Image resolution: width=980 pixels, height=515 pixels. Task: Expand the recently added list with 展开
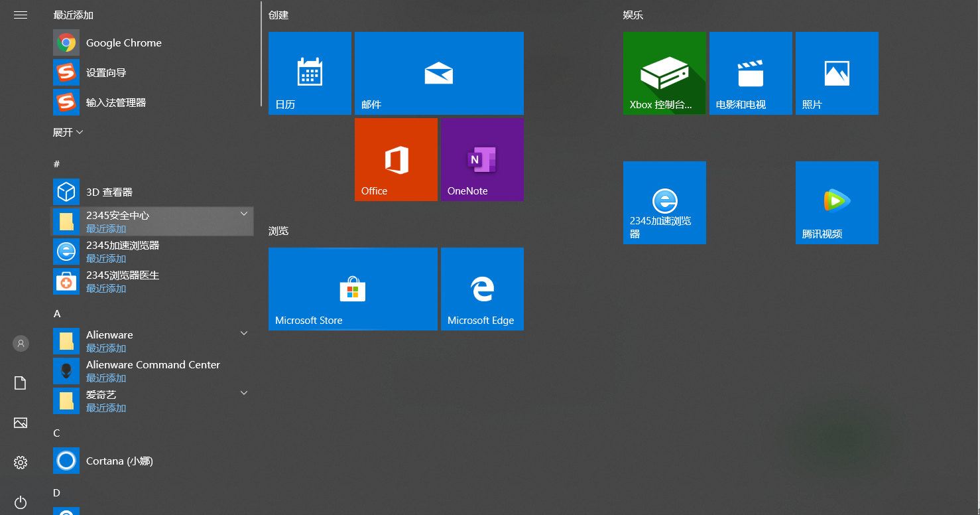point(68,132)
